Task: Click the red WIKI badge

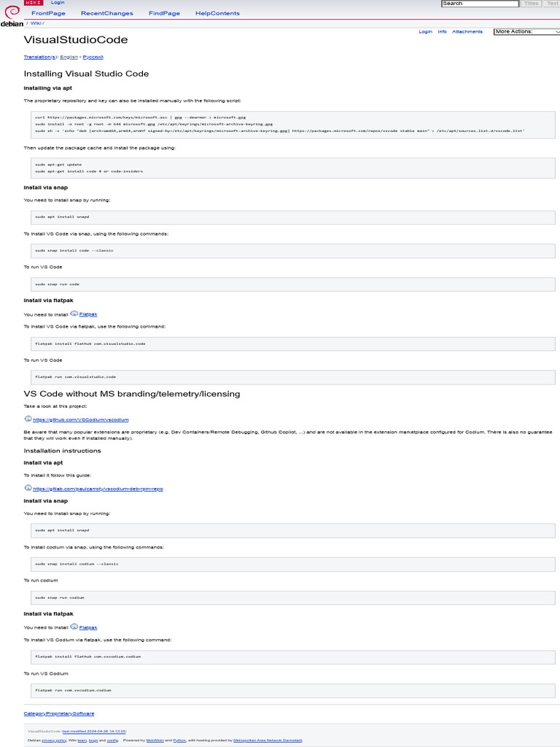Action: click(34, 3)
